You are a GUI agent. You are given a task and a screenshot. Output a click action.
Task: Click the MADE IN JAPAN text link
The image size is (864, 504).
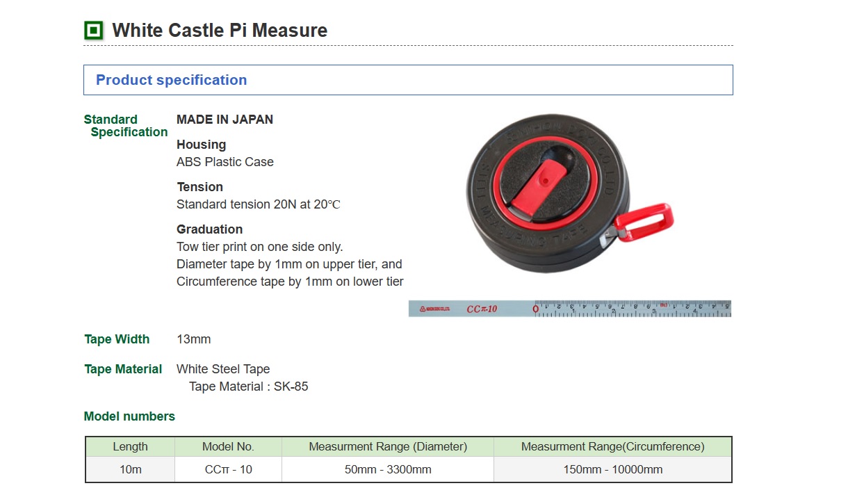tap(224, 119)
